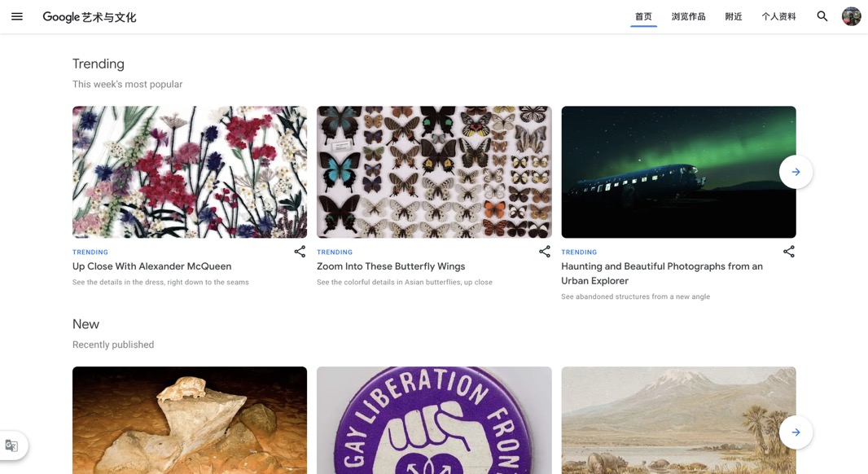
Task: Open 'Up Close With Alexander McQueen' title
Action: tap(151, 266)
